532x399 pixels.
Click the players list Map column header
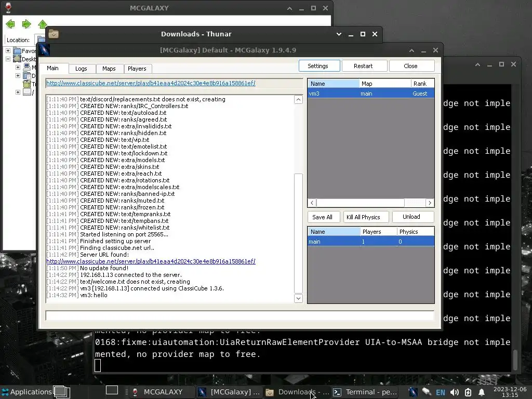coord(385,84)
